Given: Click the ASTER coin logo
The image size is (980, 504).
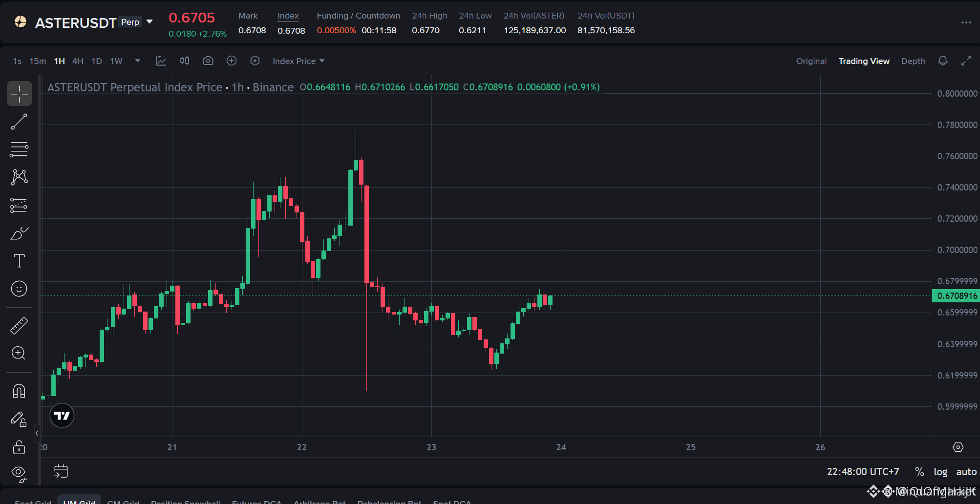Looking at the screenshot, I should (x=21, y=22).
